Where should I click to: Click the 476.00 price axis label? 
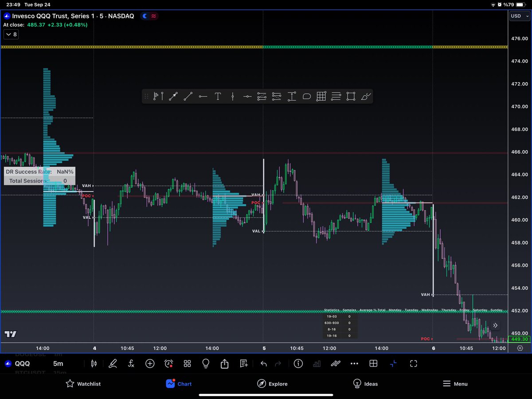tap(519, 39)
